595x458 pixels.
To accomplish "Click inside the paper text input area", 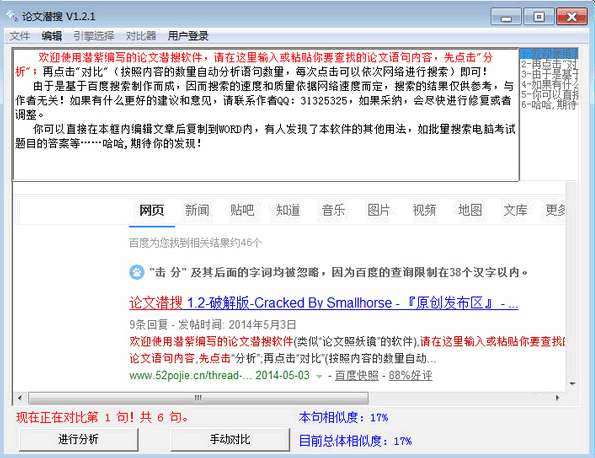I will [x=266, y=114].
